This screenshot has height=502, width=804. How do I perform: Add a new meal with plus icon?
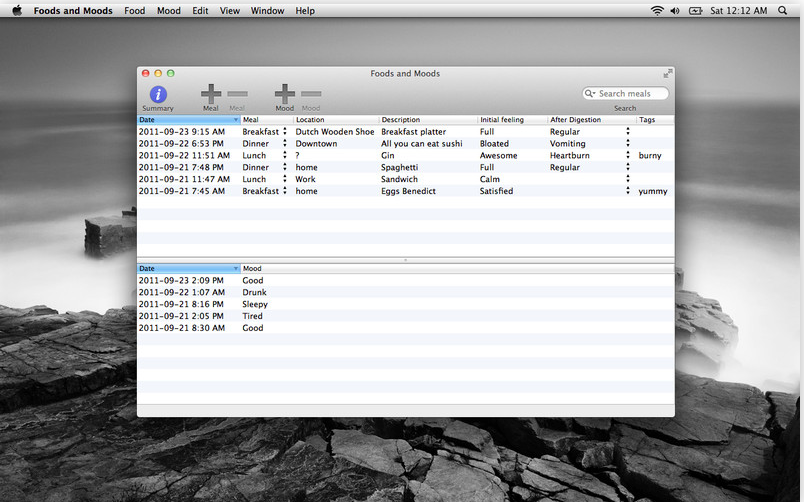[x=211, y=94]
